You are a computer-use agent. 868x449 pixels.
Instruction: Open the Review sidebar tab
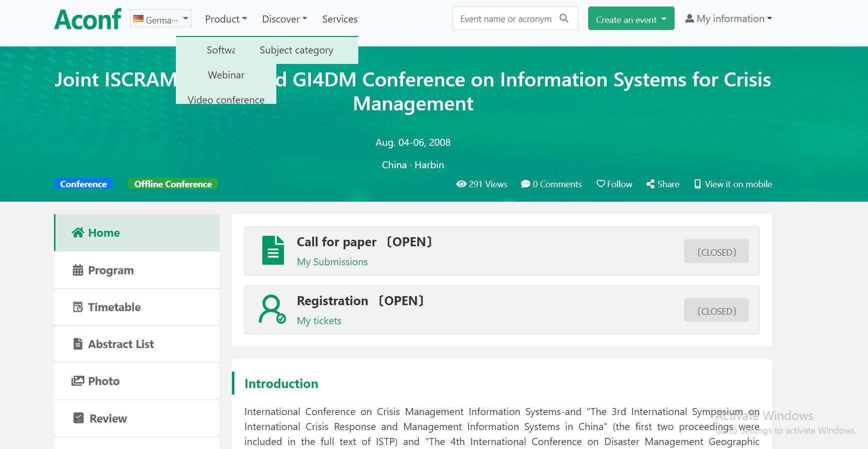point(137,419)
